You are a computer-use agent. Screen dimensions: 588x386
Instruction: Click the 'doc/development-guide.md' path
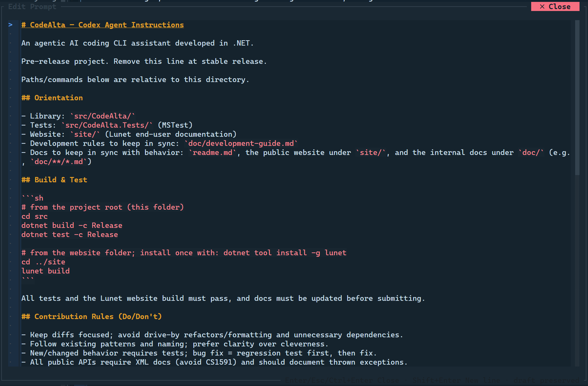coord(241,143)
